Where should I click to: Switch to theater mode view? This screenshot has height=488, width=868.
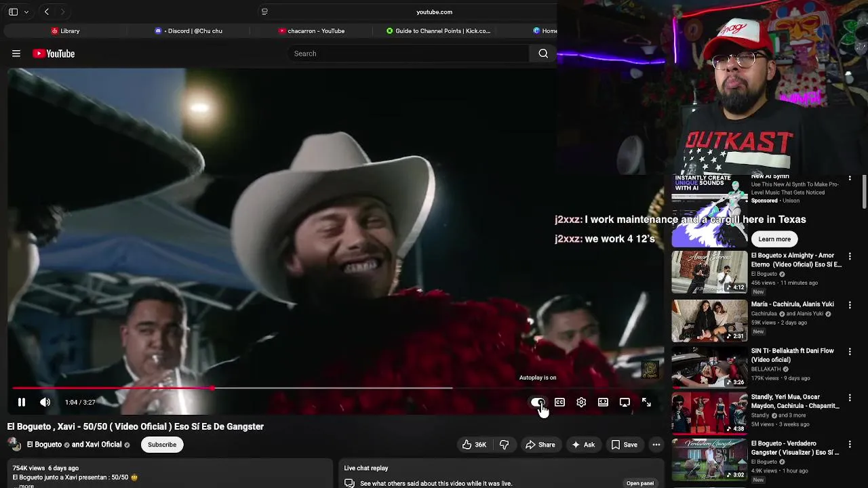pyautogui.click(x=603, y=403)
